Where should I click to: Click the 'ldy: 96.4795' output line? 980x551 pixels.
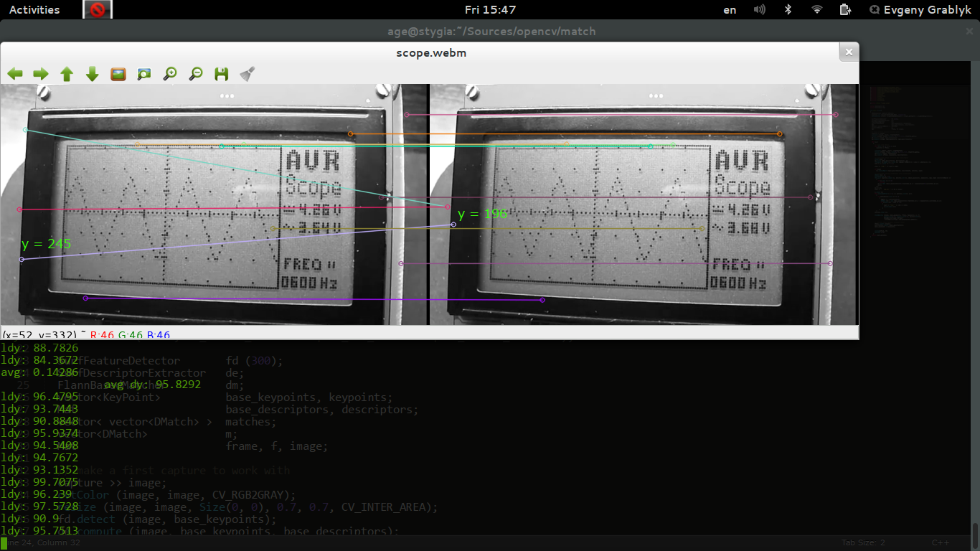pos(39,397)
